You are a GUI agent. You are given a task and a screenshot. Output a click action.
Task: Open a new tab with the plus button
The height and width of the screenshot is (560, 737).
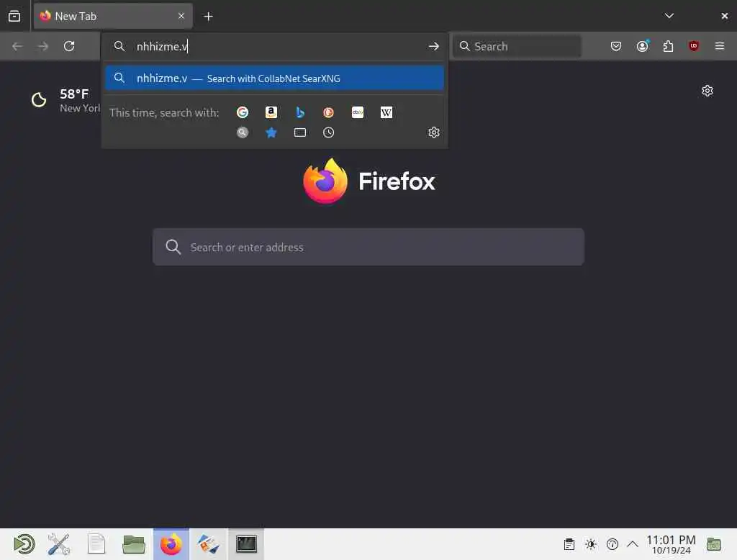point(208,17)
